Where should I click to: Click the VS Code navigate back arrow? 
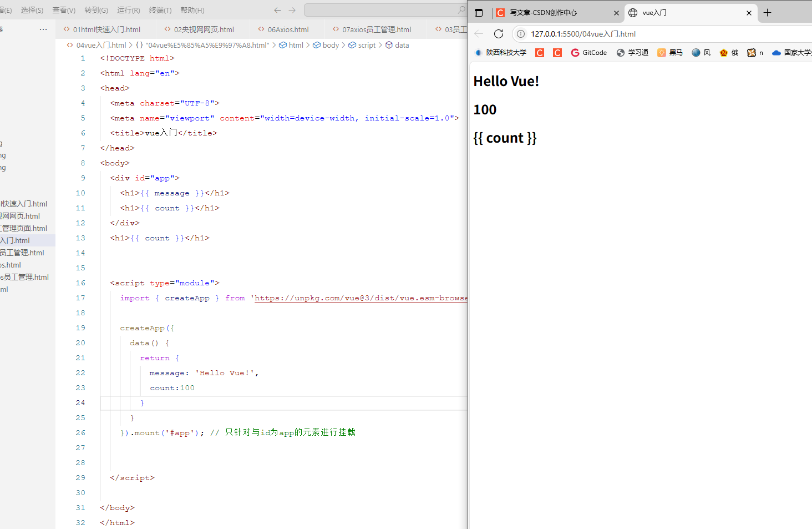point(278,10)
